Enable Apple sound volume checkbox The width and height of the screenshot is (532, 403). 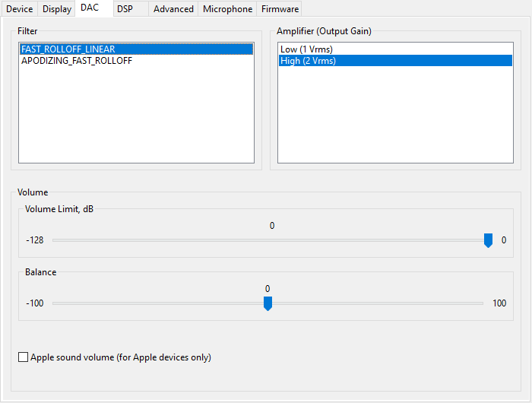tap(23, 357)
